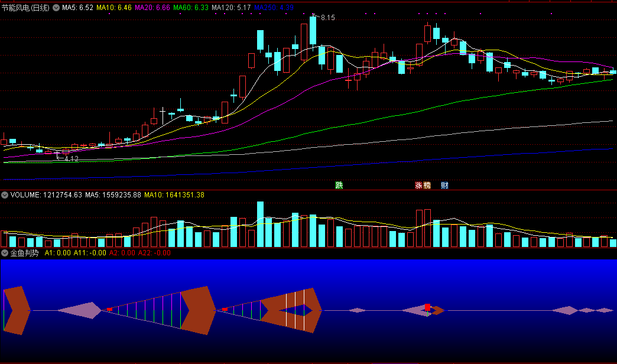Click the red A22: -0.00 value

click(155, 253)
